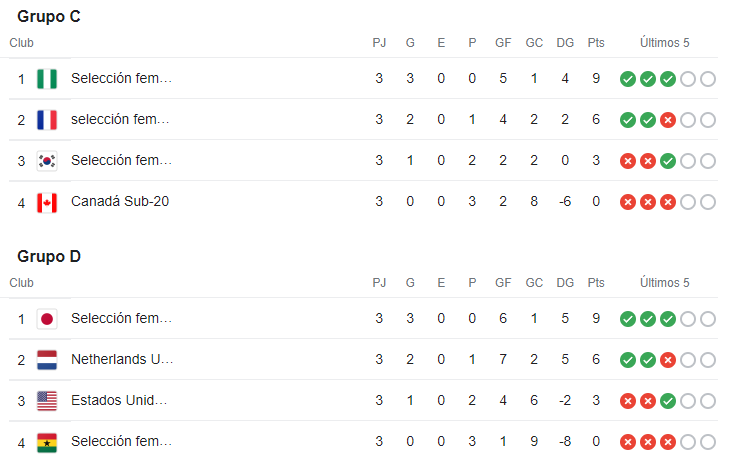Click the last empty result circle for Canada
Image resolution: width=739 pixels, height=468 pixels.
pos(708,202)
